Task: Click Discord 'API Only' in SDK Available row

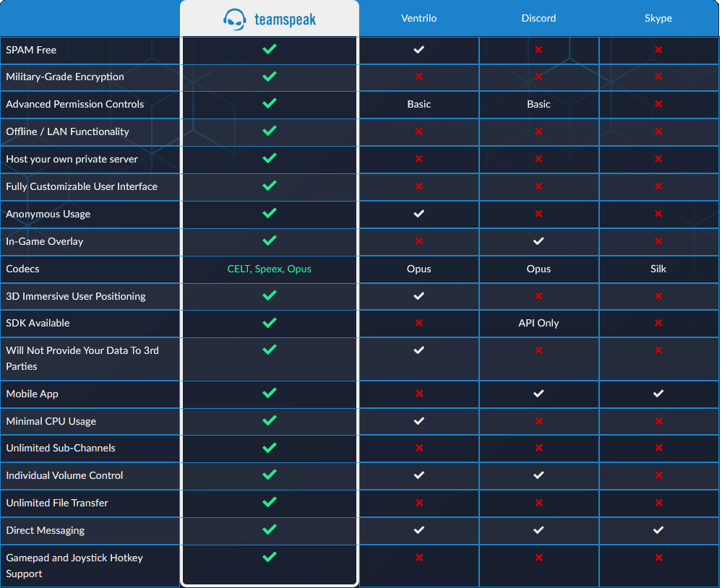Action: pos(538,323)
